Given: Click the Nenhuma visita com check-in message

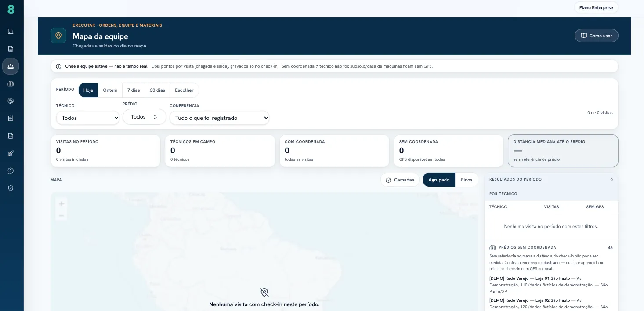Looking at the screenshot, I should coord(264,304).
